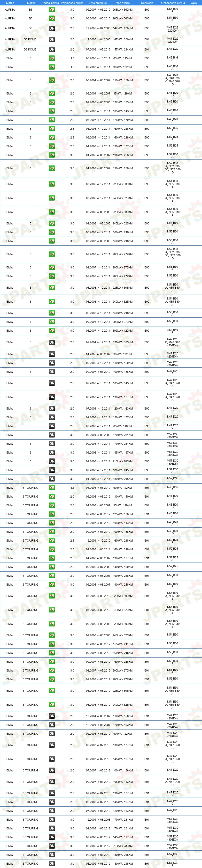Click diesel icon in BMW 3 85kW / 116KM row
202x868 pixels.
click(x=52, y=426)
